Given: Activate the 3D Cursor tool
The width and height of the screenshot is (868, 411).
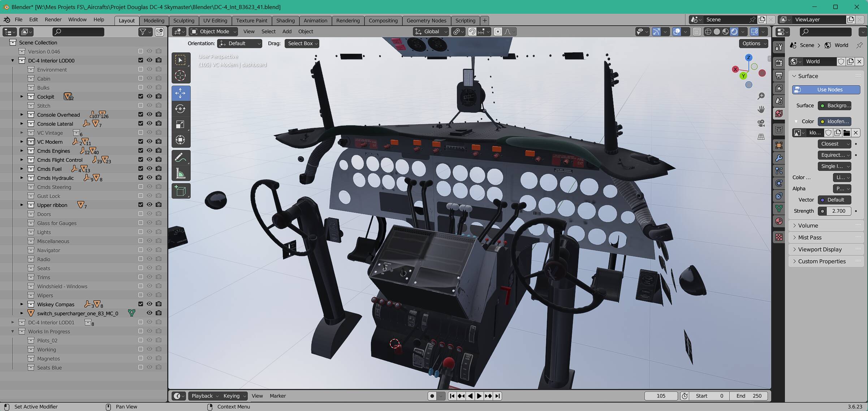Looking at the screenshot, I should pos(180,76).
